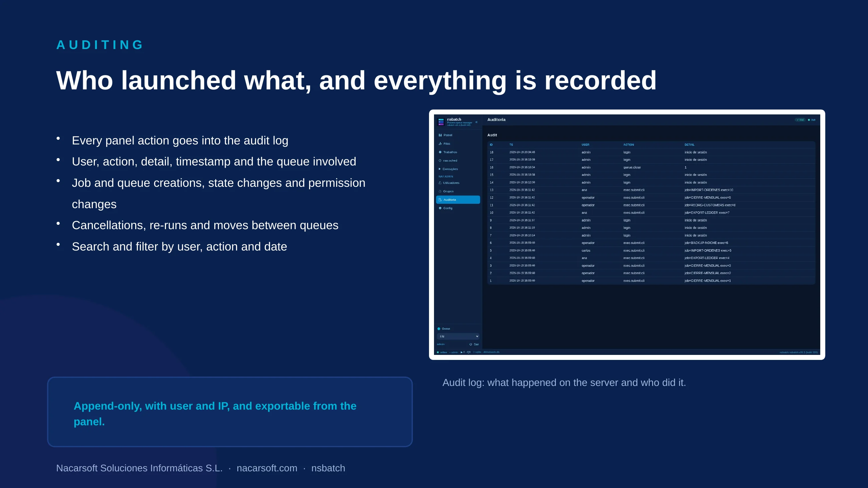Click the running executions counter in status bar
The image size is (868, 488).
tap(465, 352)
